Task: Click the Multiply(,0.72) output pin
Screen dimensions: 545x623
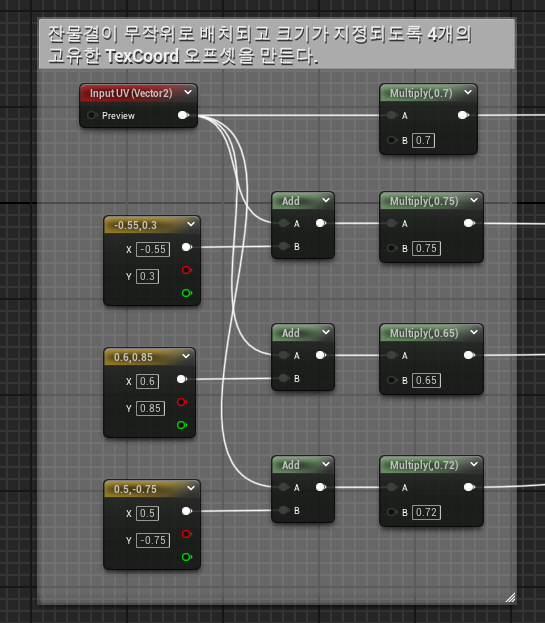Action: 469,487
